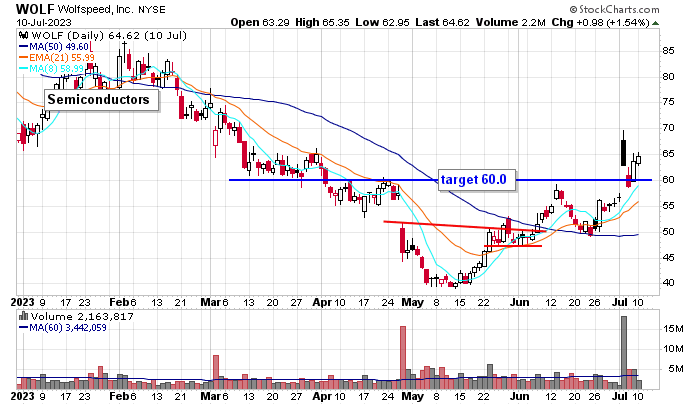Click the tall red volume bar before May
The height and width of the screenshot is (405, 700).
point(403,358)
